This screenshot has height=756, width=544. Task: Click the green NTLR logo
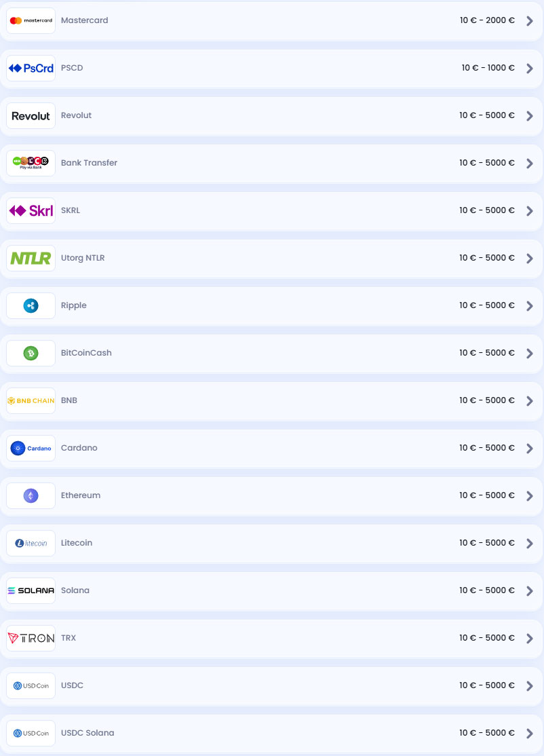point(31,258)
